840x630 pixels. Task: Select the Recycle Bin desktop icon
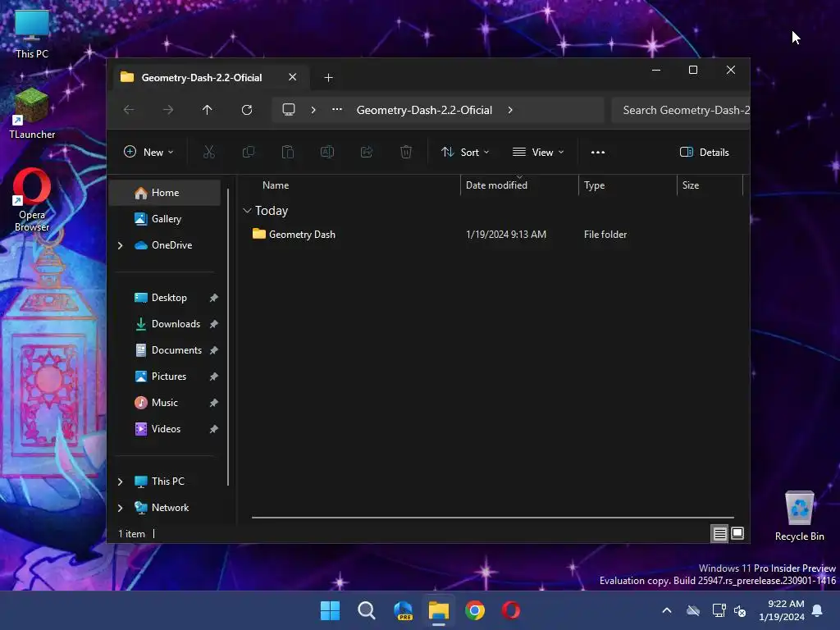click(x=799, y=516)
